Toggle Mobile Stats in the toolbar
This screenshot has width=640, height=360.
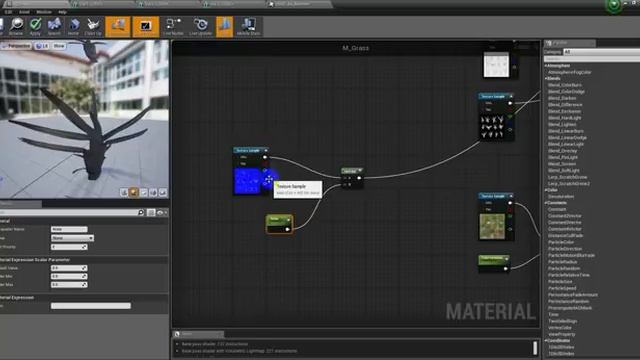pyautogui.click(x=248, y=27)
